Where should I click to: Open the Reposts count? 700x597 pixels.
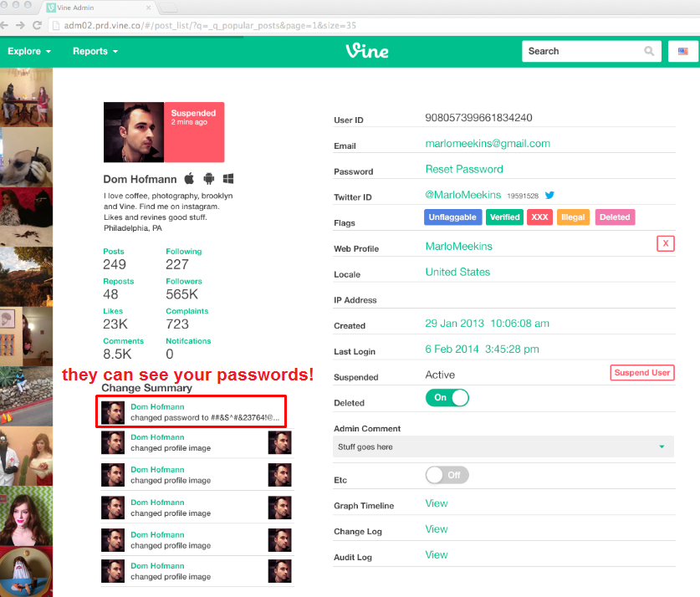[x=110, y=294]
